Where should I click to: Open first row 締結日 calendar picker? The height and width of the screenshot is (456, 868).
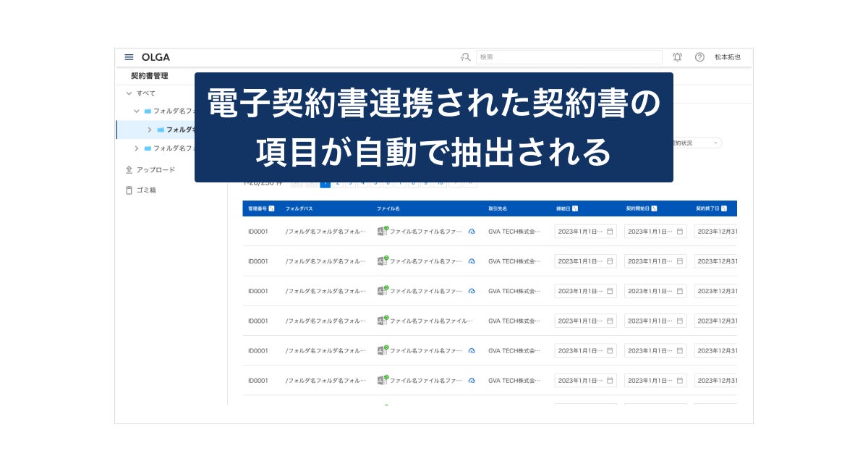click(610, 232)
